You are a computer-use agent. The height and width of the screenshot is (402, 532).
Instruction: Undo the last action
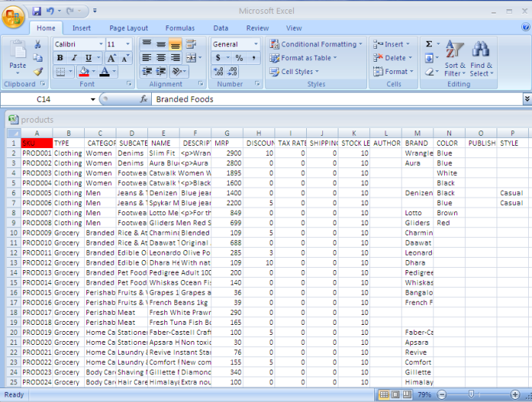50,12
